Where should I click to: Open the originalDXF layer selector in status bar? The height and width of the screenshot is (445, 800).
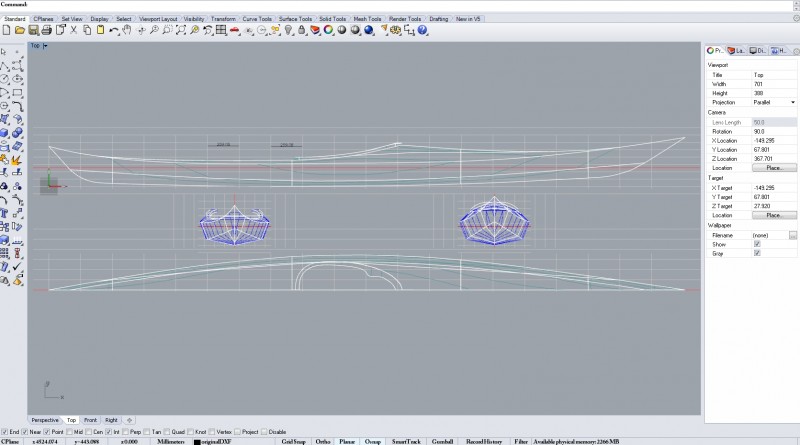pyautogui.click(x=216, y=440)
